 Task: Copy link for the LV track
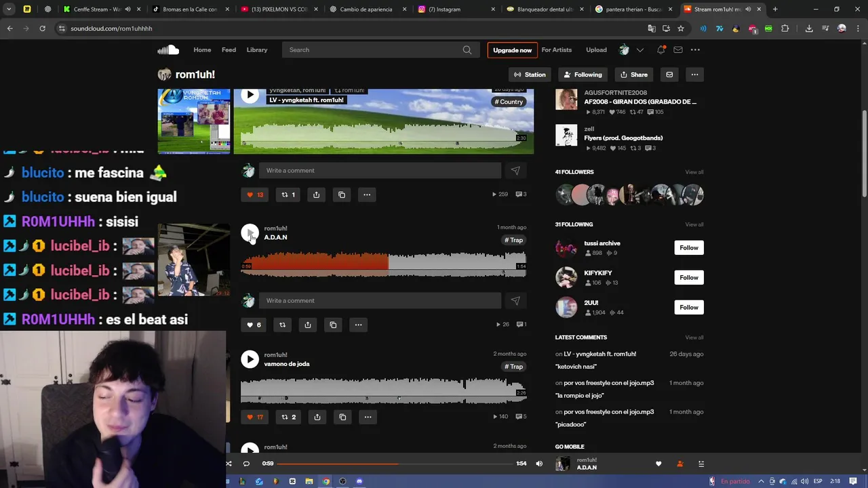pyautogui.click(x=342, y=195)
